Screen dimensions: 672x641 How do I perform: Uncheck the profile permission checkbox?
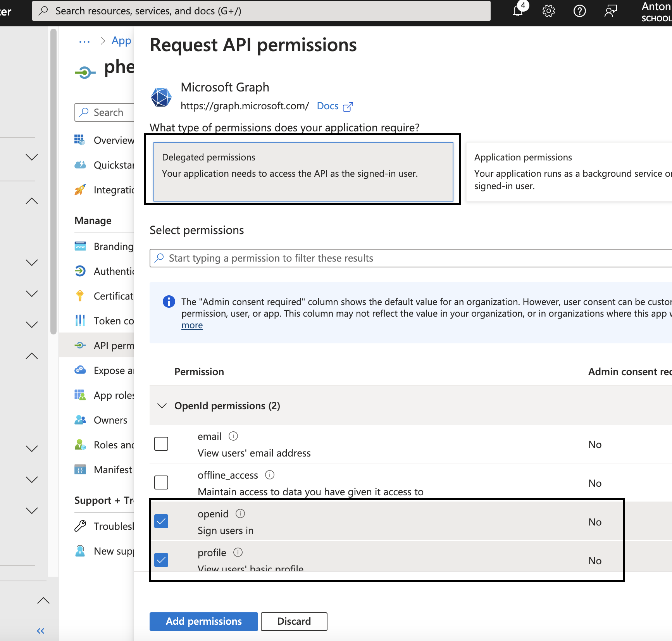click(x=161, y=560)
